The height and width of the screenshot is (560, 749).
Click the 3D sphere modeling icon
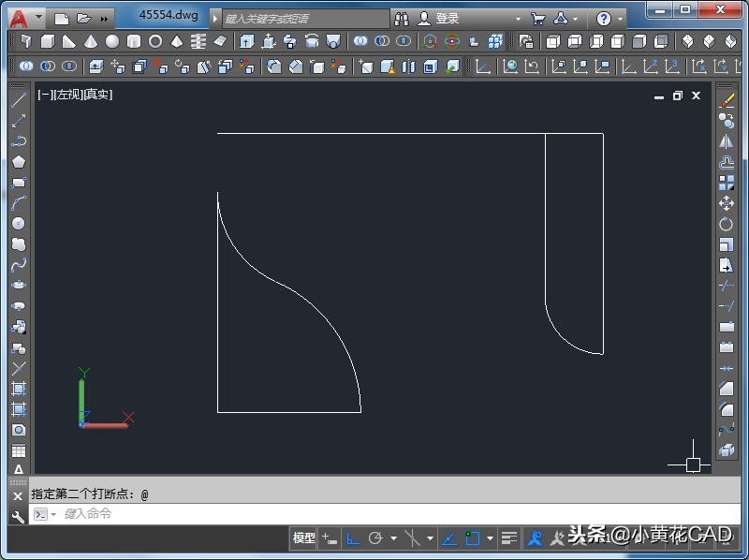point(112,41)
